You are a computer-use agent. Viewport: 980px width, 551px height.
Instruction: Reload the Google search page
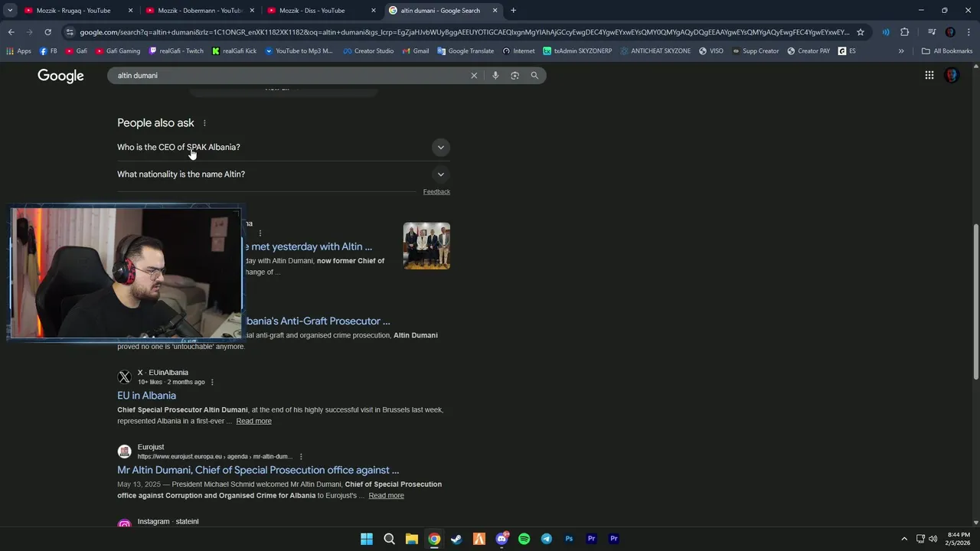47,32
